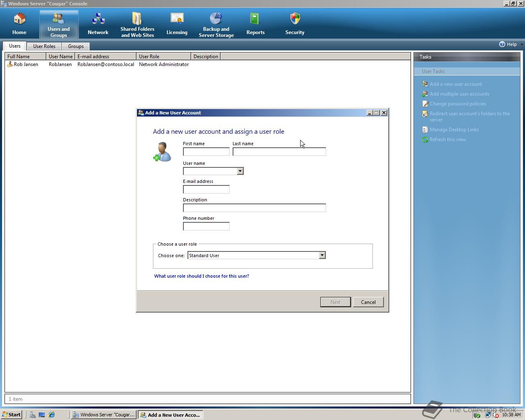Viewport: 525px width, 420px height.
Task: Click Refresh this view link
Action: pos(448,139)
